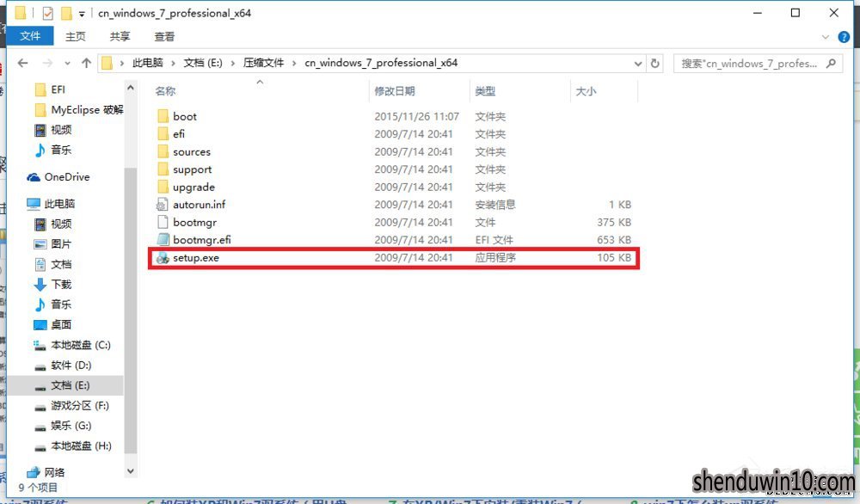Open the 文件 ribbon tab
The image size is (860, 504).
pos(29,36)
